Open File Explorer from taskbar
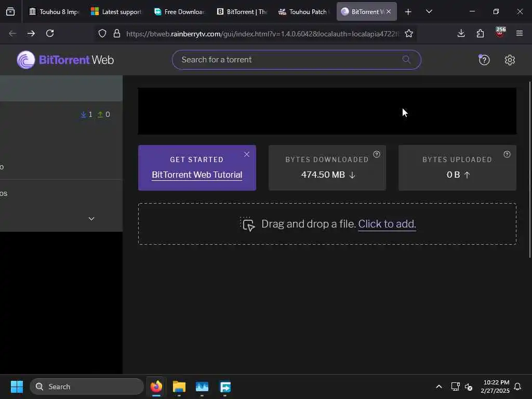The image size is (532, 399). pyautogui.click(x=179, y=387)
